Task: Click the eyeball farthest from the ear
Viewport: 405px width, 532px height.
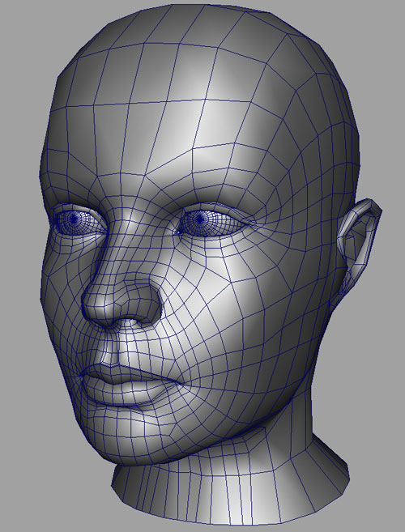Action: pos(78,221)
